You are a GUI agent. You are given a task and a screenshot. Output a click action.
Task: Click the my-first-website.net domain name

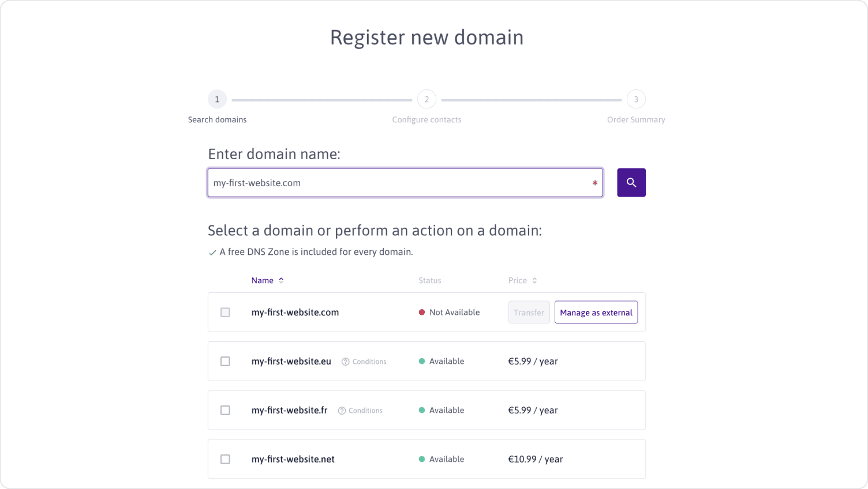tap(293, 460)
